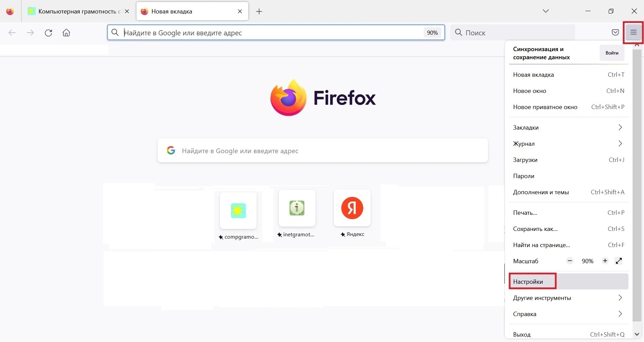Choose Новое окно menu item
644x342 pixels.
[569, 91]
